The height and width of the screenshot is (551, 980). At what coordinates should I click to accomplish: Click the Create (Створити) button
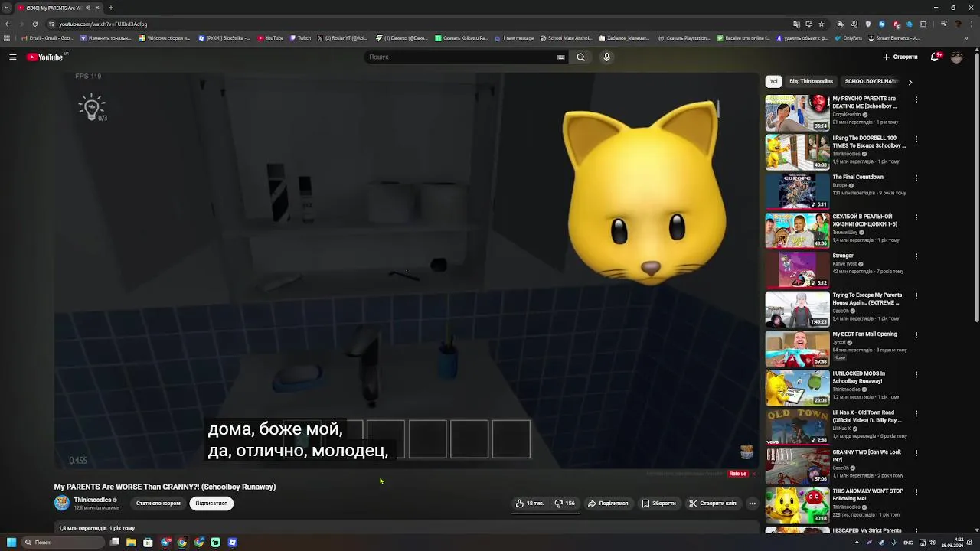900,57
